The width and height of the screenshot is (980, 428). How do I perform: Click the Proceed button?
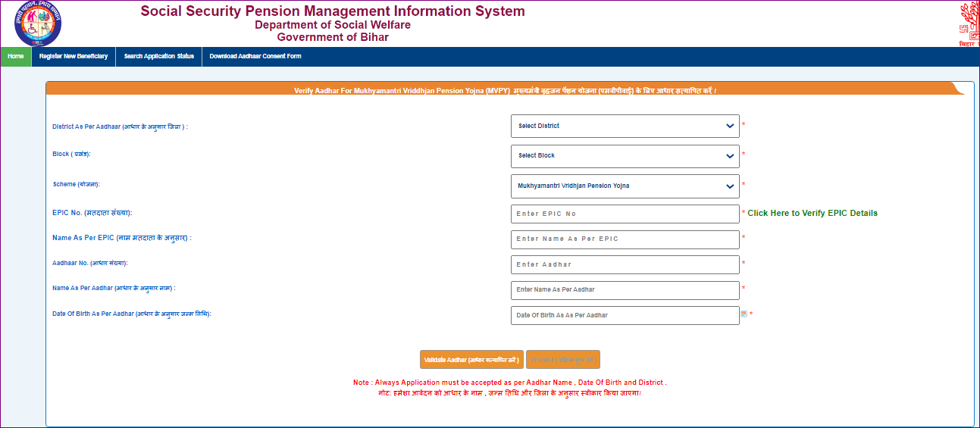point(562,360)
